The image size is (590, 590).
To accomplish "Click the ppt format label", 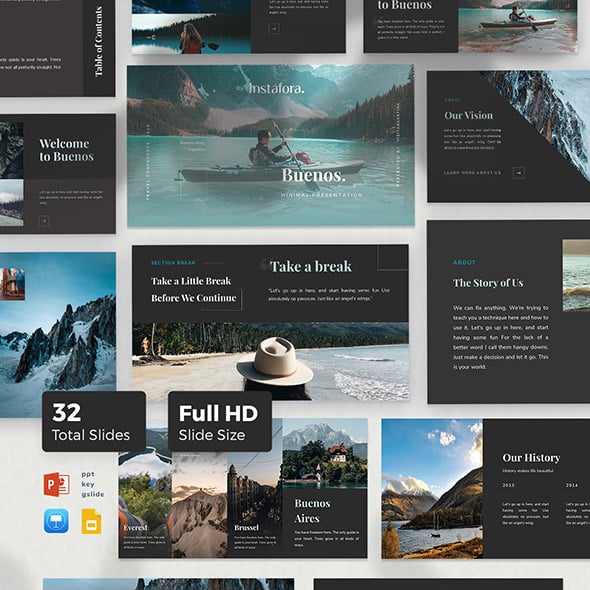I will coord(88,474).
